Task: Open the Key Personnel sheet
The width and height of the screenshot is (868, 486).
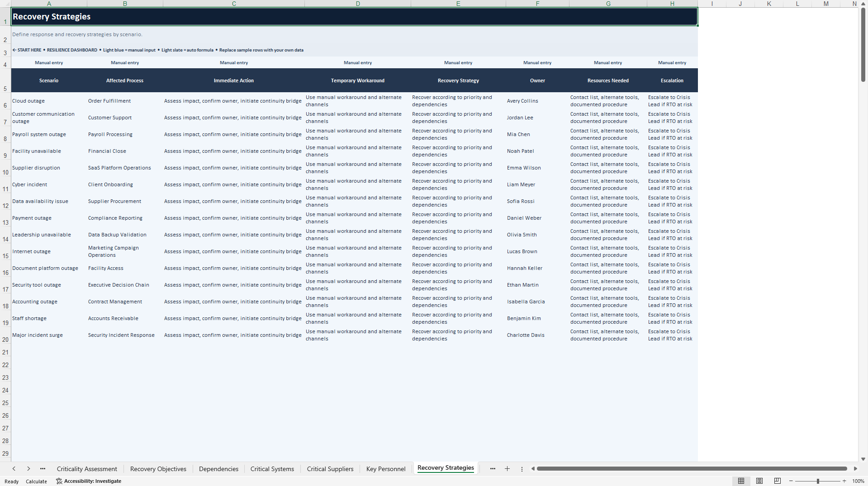Action: coord(386,469)
